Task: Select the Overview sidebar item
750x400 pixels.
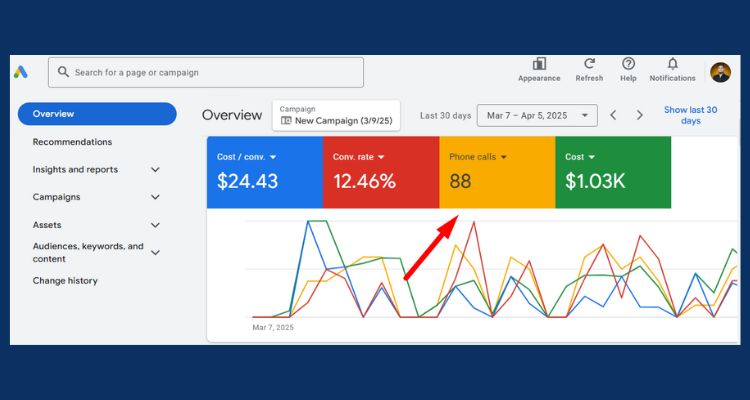Action: (x=97, y=114)
